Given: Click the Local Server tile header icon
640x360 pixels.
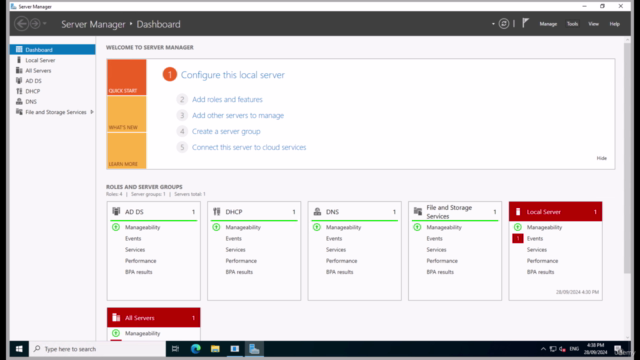Looking at the screenshot, I should pyautogui.click(x=518, y=211).
